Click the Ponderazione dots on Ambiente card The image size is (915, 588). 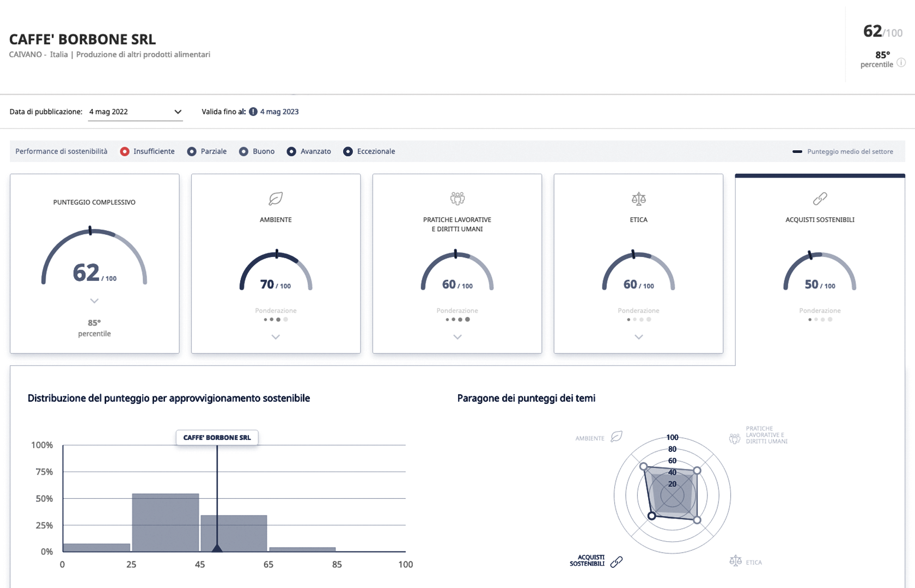coord(276,320)
